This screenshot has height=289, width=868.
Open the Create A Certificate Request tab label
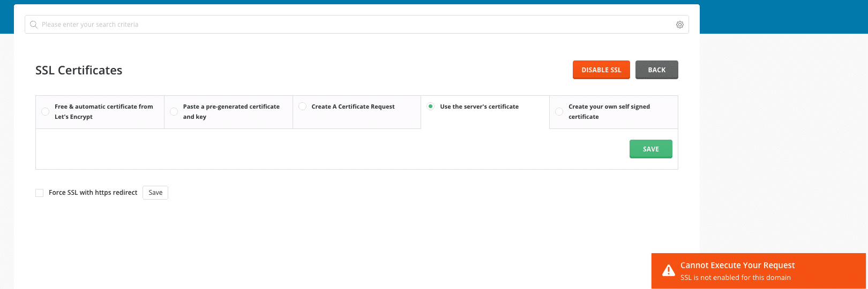click(x=353, y=107)
